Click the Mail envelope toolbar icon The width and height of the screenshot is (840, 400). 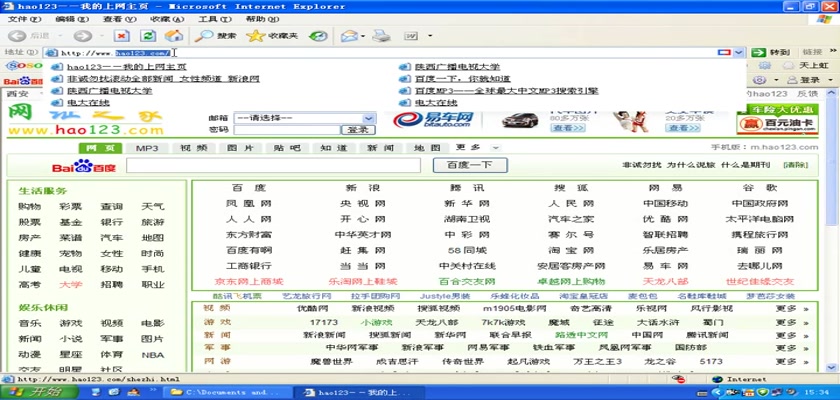coord(349,36)
